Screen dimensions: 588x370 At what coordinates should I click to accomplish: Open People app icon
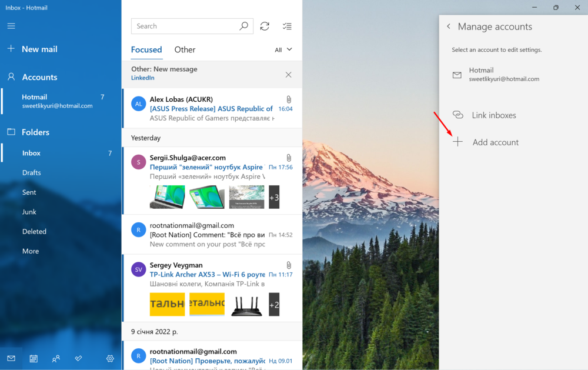tap(56, 358)
